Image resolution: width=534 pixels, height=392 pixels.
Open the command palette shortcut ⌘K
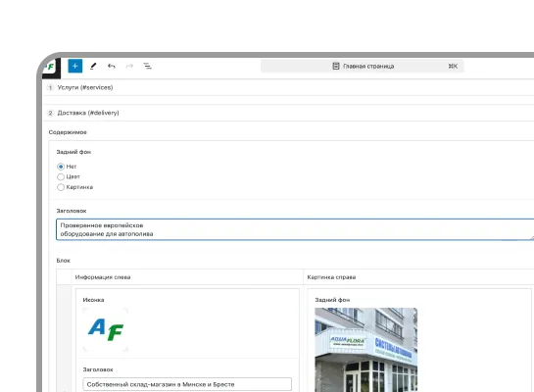pos(453,66)
